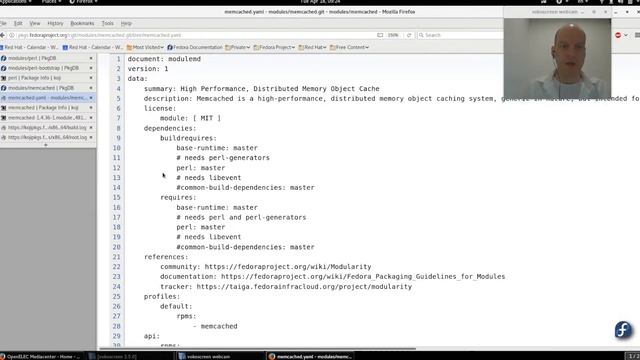The width and height of the screenshot is (640, 360).
Task: Click line number 14 in the gutter
Action: [117, 188]
